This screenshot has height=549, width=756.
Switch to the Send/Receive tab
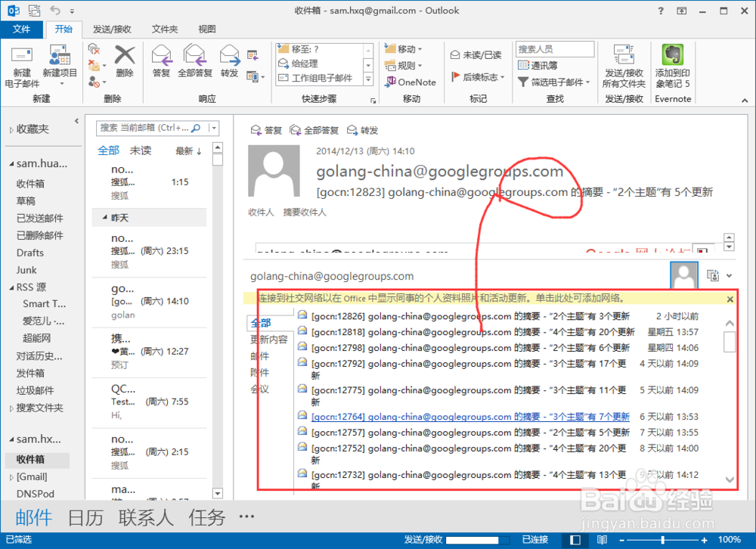click(x=112, y=29)
